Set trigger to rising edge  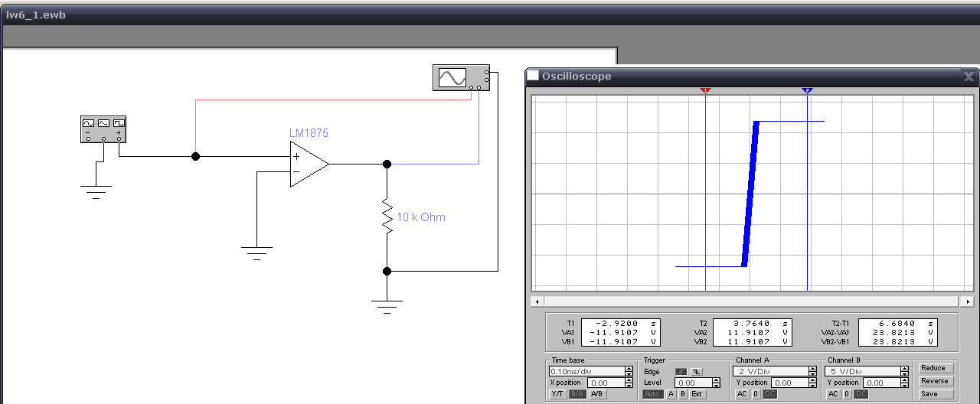point(681,371)
